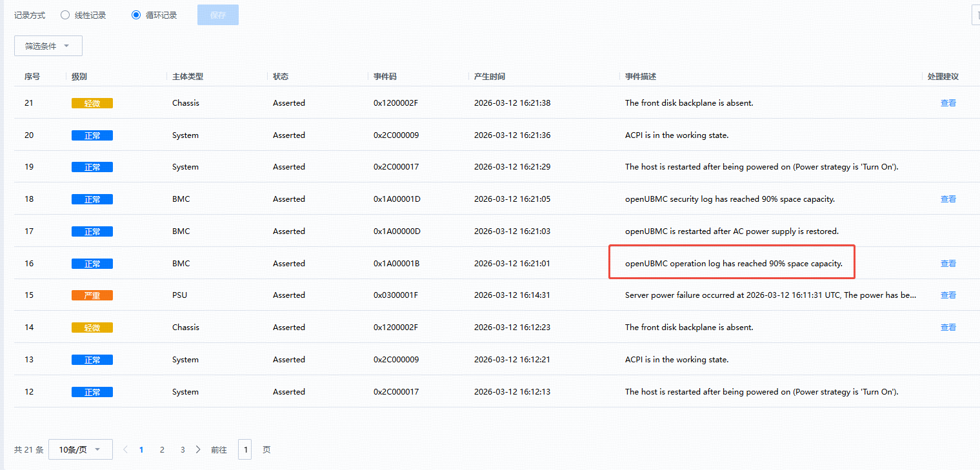Click the 严重 severity badge in row 15
This screenshot has width=980, height=470.
click(x=92, y=295)
